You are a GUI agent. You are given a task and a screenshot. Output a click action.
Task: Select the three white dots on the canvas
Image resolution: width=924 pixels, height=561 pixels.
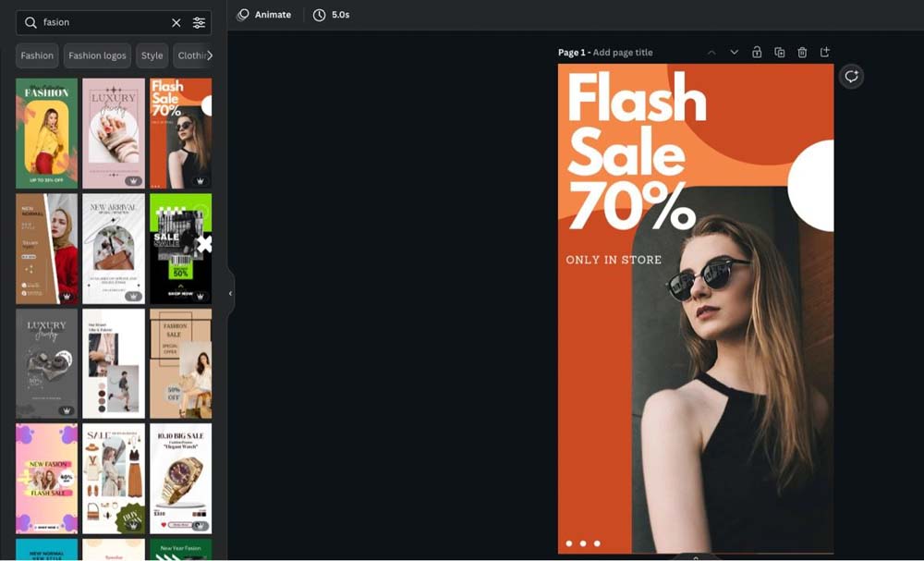[x=583, y=543]
